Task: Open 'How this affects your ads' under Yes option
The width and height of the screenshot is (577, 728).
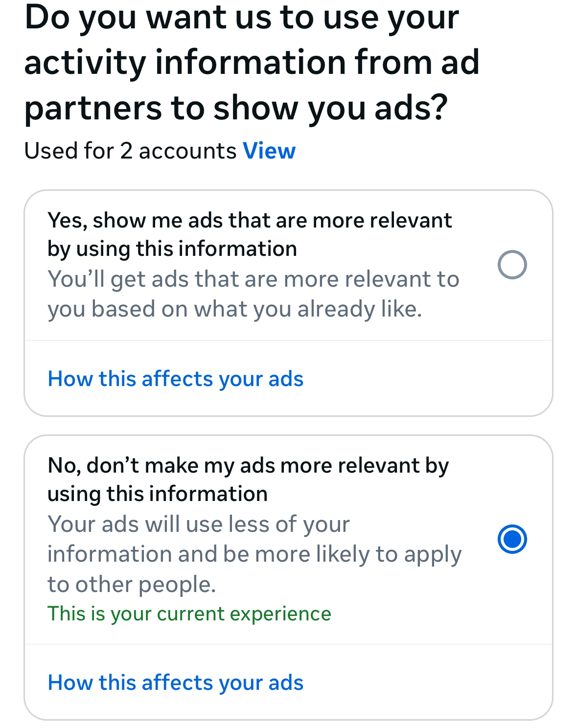Action: pyautogui.click(x=176, y=379)
